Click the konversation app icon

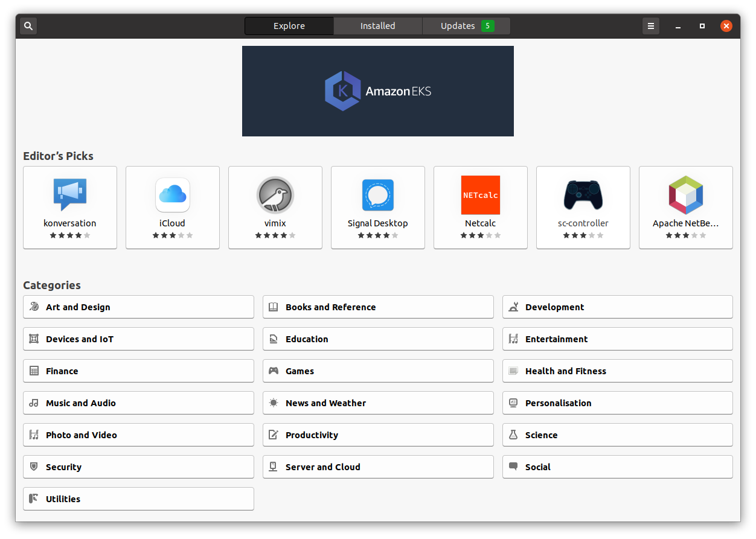[70, 194]
